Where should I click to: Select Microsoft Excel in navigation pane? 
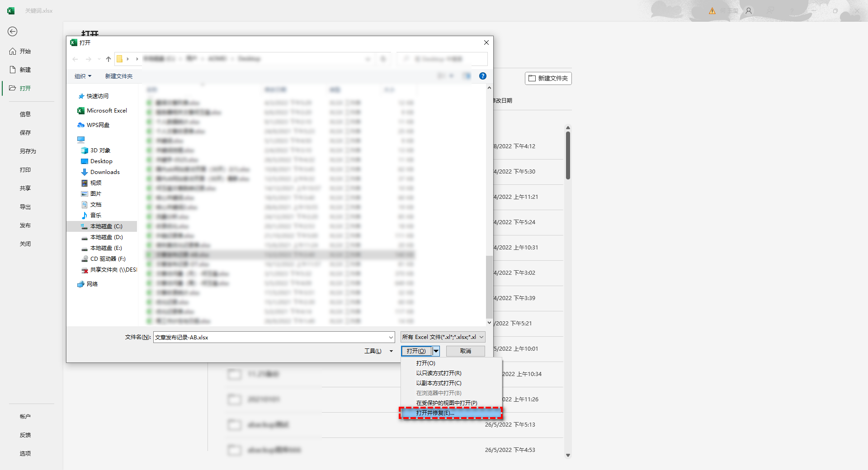106,111
